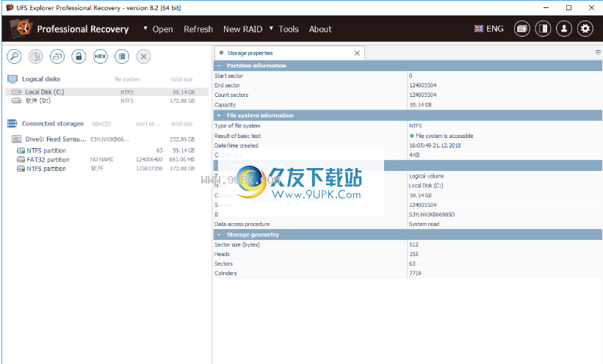Click the 'Logical volume' value

point(427,176)
